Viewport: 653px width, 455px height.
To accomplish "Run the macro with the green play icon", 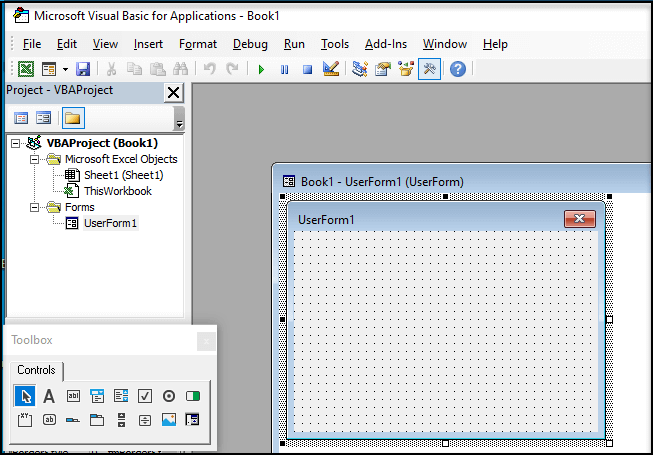I will click(x=262, y=70).
